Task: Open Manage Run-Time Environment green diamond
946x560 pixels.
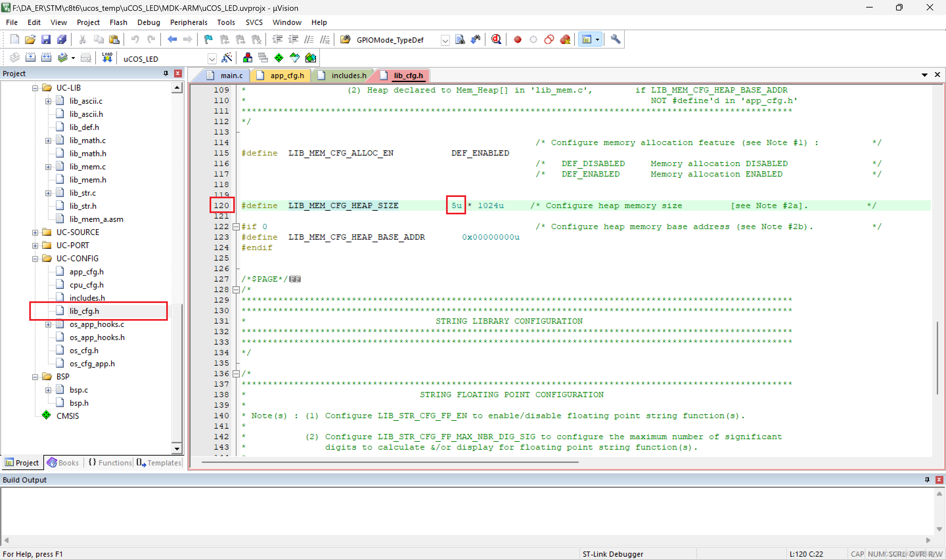Action: [x=279, y=58]
